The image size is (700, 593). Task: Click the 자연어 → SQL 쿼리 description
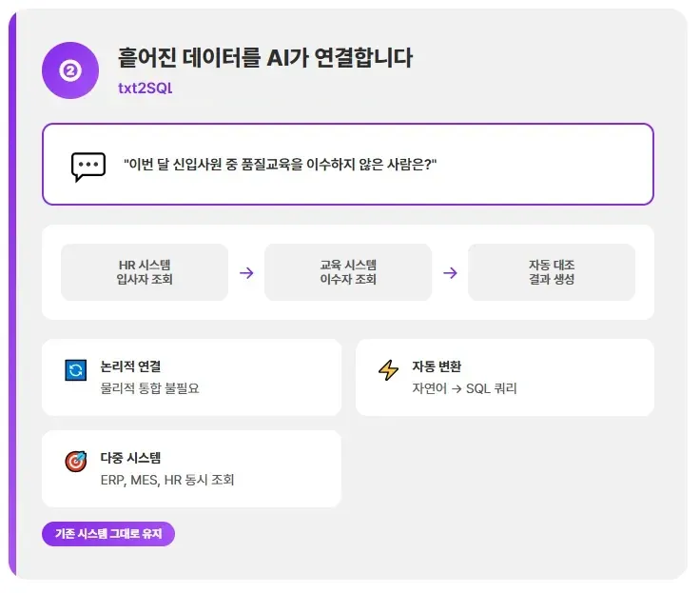point(464,388)
